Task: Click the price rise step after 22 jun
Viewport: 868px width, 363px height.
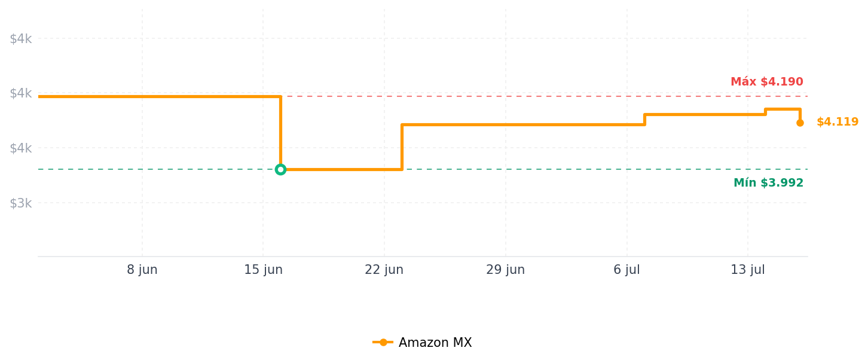Action: tap(402, 147)
